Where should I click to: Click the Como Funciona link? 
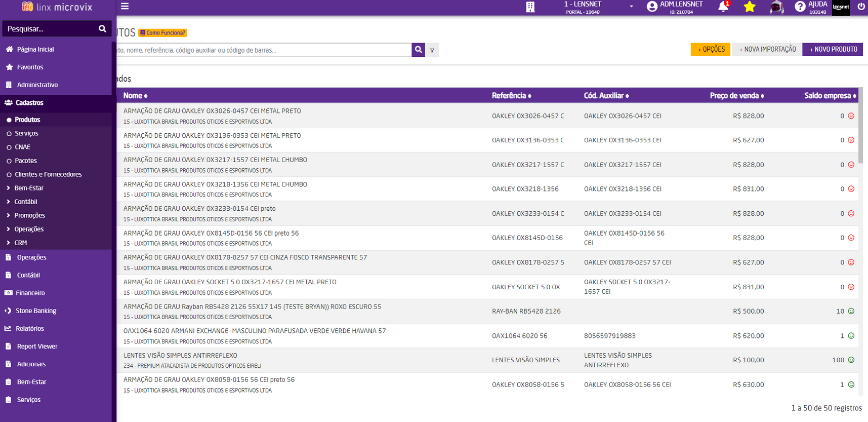(163, 33)
